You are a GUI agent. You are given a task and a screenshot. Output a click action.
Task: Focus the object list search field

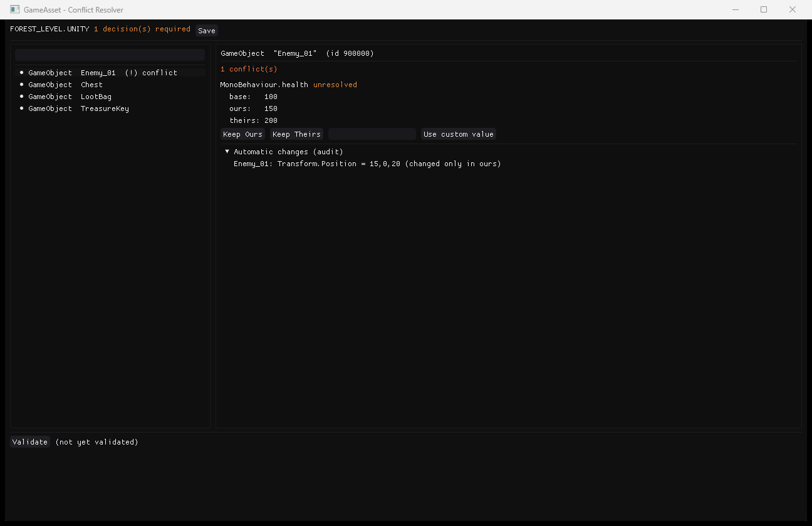pyautogui.click(x=110, y=55)
